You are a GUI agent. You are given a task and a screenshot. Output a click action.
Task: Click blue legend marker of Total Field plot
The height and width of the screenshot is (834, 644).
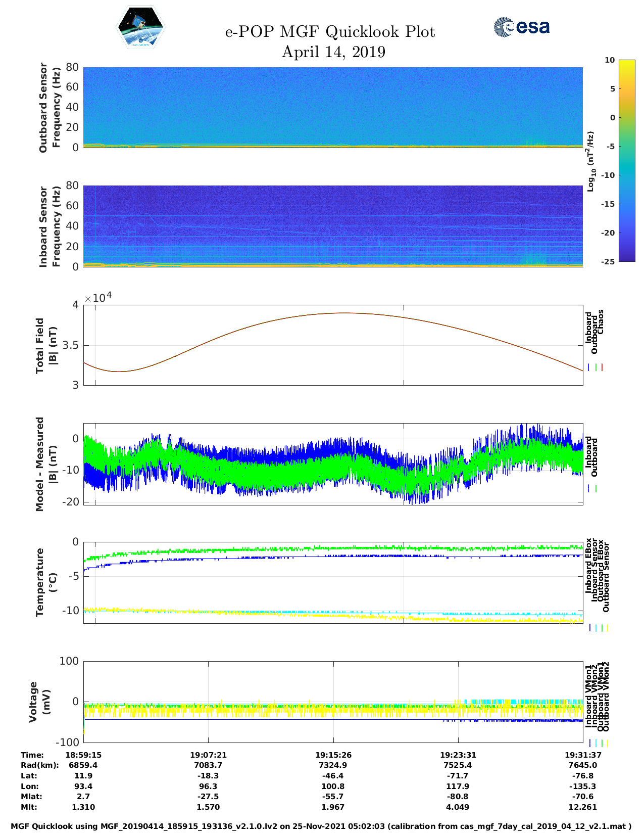(x=589, y=367)
